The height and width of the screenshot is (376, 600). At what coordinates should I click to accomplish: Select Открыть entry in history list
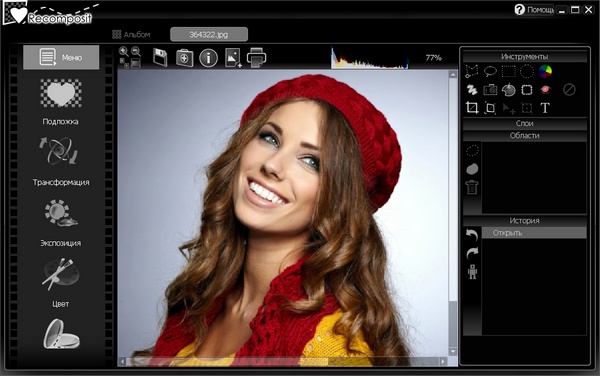point(534,233)
